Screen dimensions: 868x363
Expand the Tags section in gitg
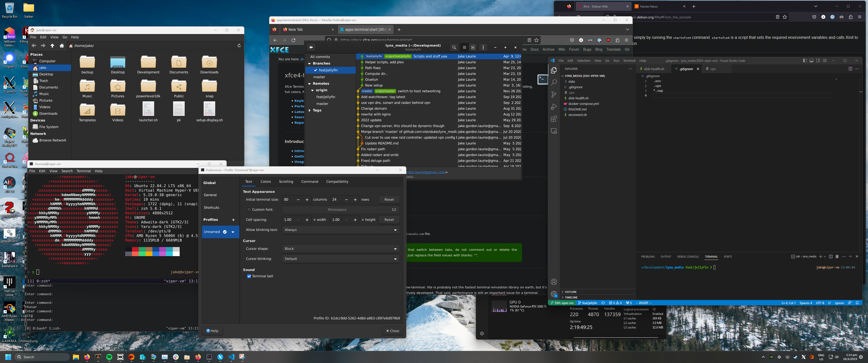coord(310,110)
